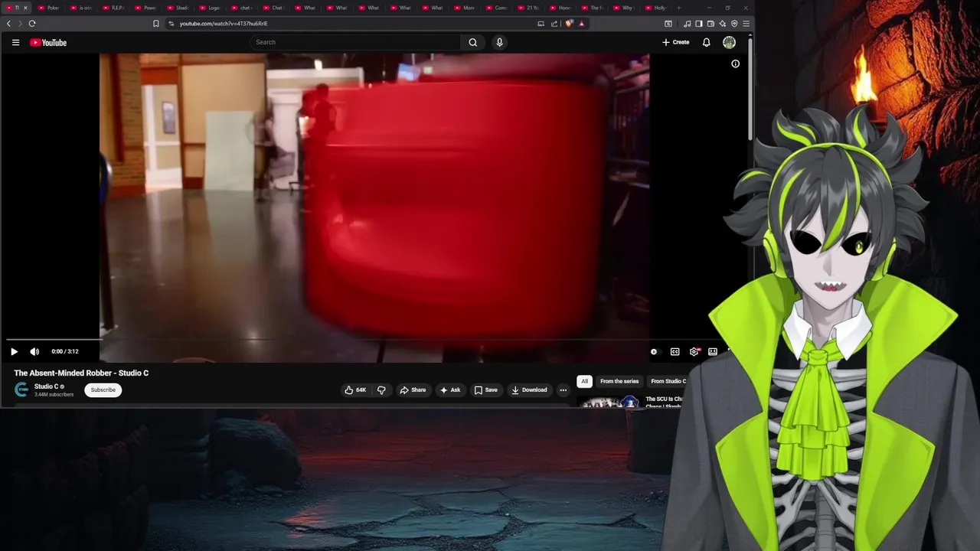Click the Ask button under video

tap(450, 390)
